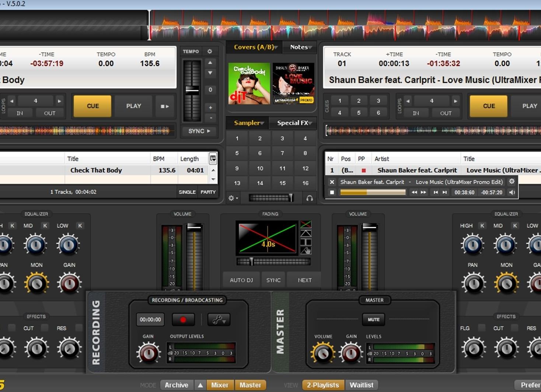
Task: Switch to Archive mode
Action: pyautogui.click(x=177, y=385)
